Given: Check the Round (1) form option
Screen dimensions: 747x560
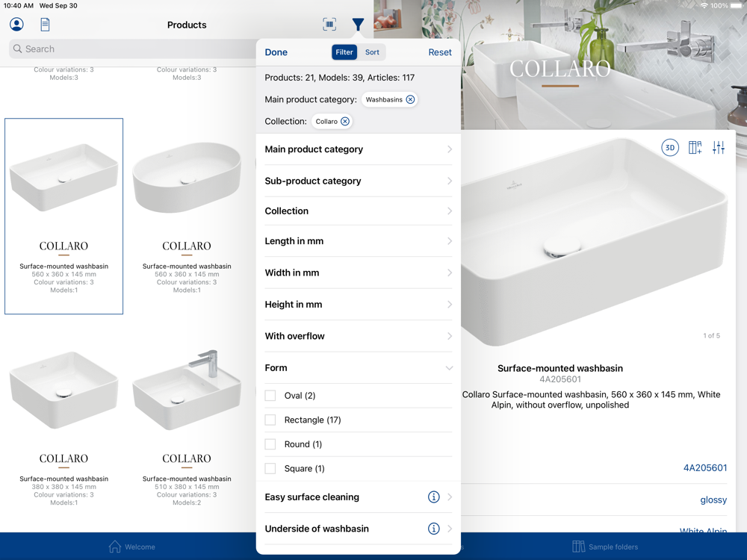Looking at the screenshot, I should (270, 444).
